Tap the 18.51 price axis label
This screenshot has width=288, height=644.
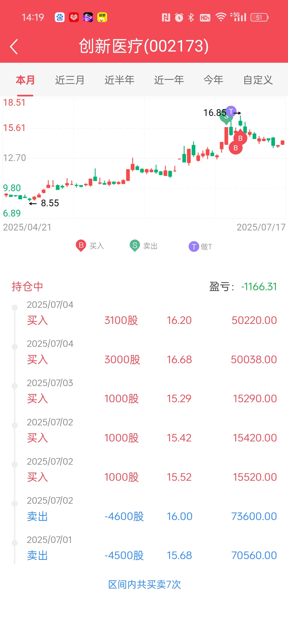point(14,102)
